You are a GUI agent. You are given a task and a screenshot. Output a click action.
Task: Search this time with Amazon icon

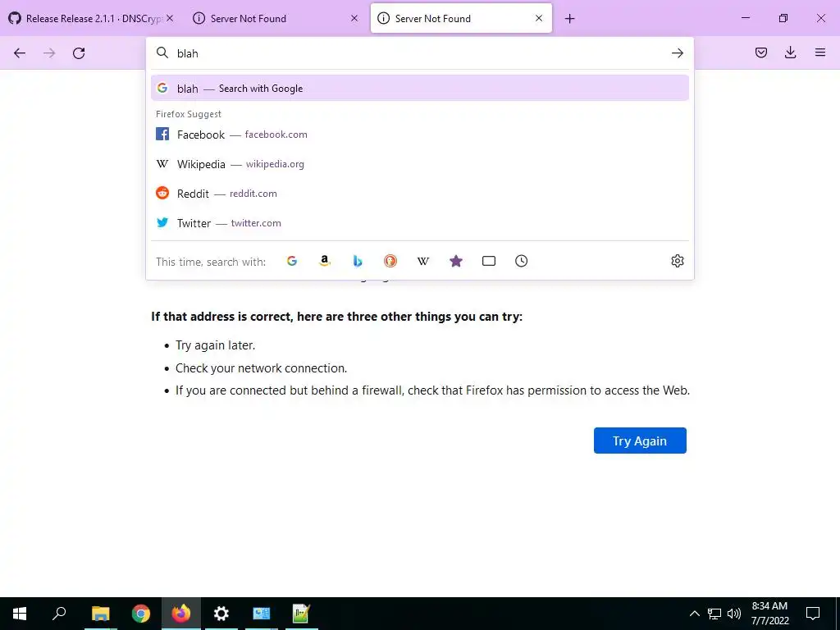pos(325,261)
